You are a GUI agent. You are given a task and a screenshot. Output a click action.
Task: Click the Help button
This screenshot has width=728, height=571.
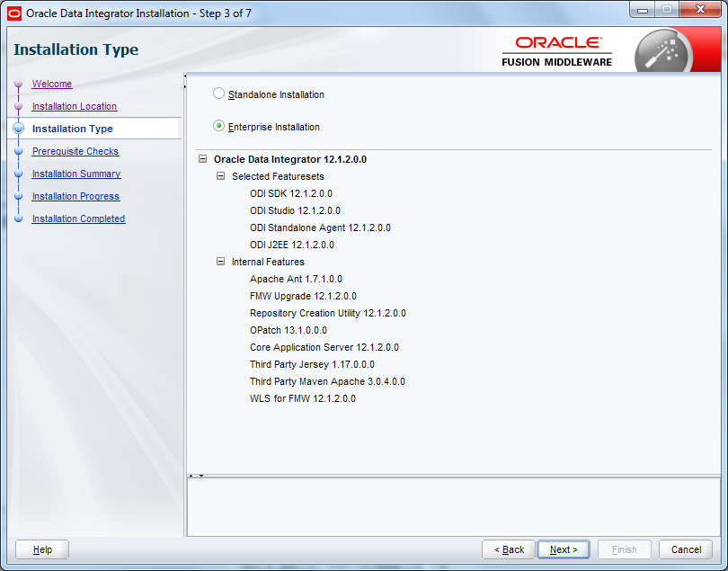click(x=42, y=549)
